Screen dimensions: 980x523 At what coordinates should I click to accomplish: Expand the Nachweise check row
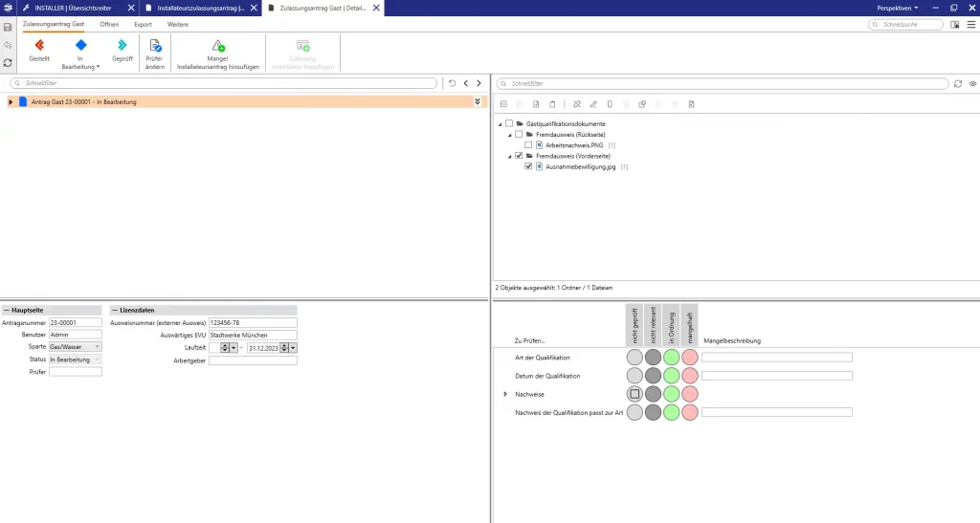click(x=505, y=394)
